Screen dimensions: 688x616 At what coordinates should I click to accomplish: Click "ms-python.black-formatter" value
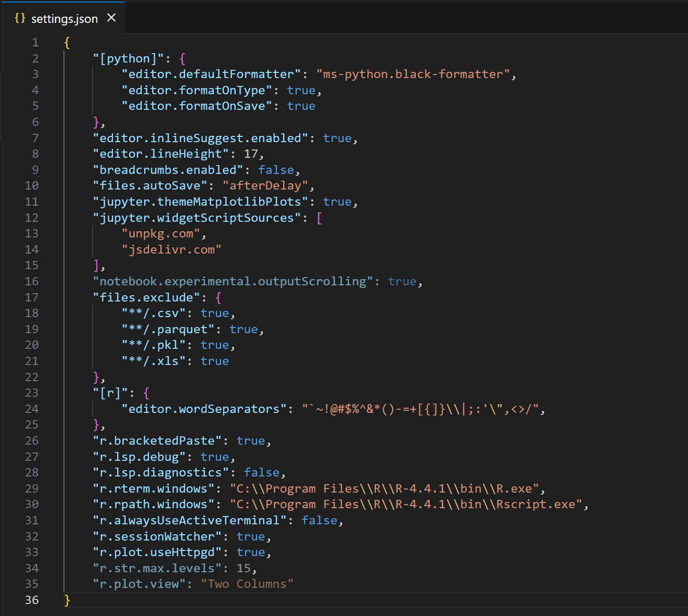click(413, 74)
